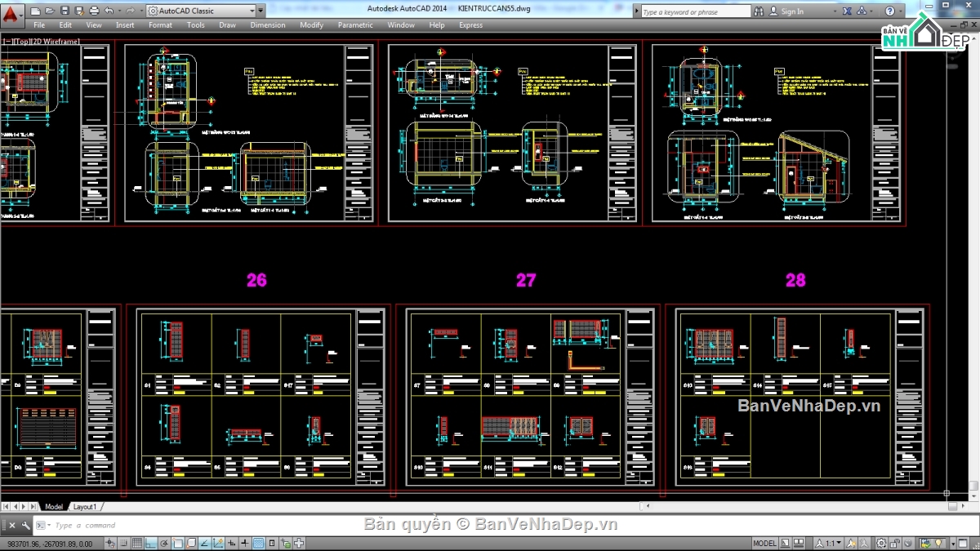Open the annotation scale 1:1 dropdown

(827, 542)
